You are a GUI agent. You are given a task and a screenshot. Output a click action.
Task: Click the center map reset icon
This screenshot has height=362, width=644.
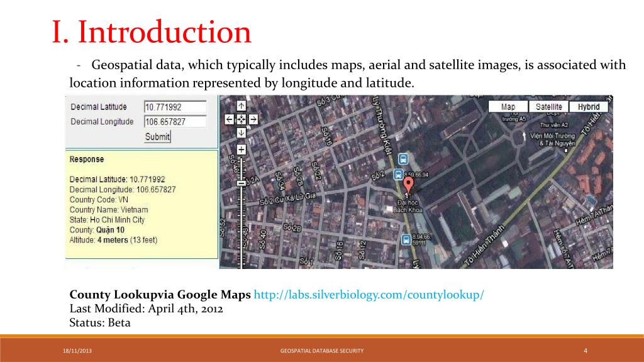coord(241,119)
